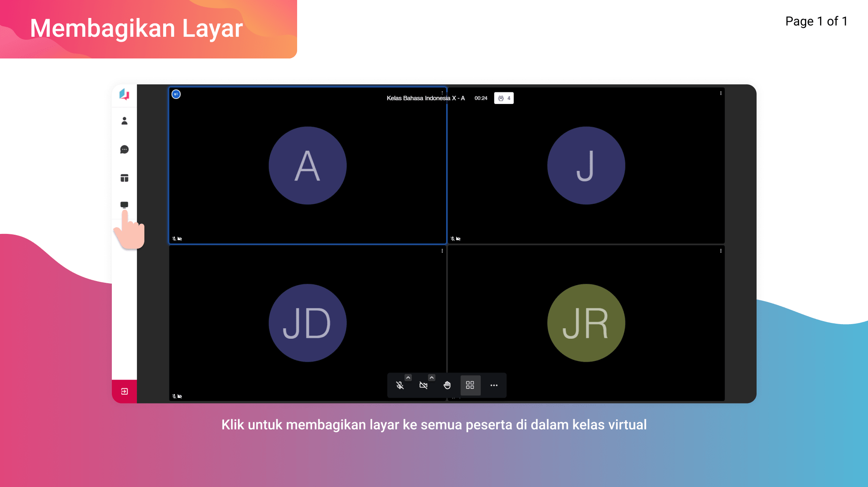Open options menu on participant JR tile

coord(721,251)
